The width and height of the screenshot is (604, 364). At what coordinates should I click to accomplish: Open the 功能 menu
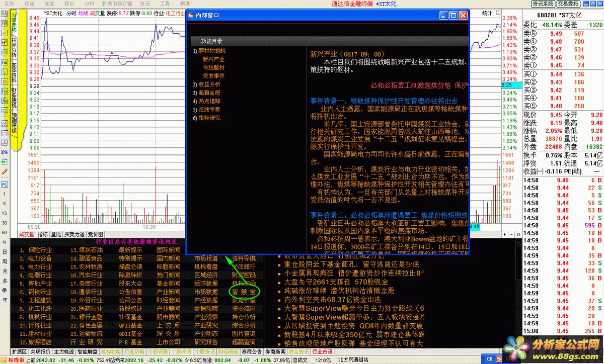coord(29,4)
